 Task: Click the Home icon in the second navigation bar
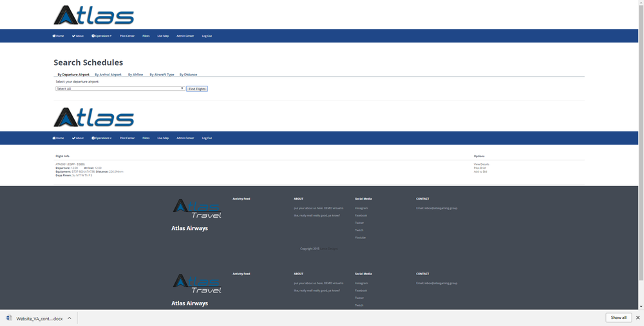pos(54,138)
